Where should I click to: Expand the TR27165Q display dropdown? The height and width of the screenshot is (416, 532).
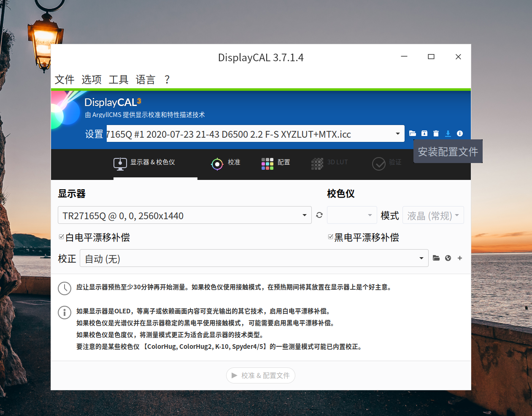pyautogui.click(x=304, y=215)
